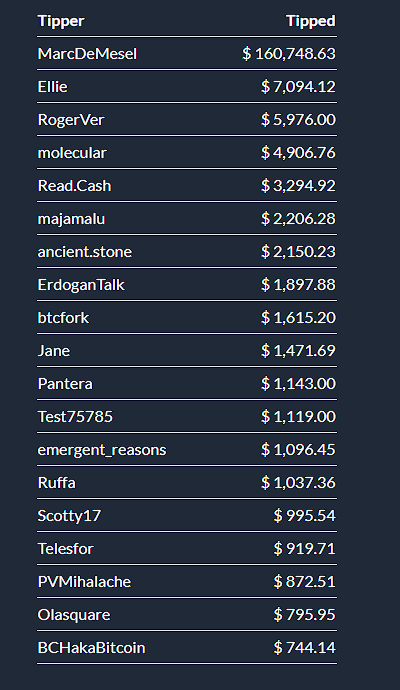Select the $ 160,748.63 tipped amount
The width and height of the screenshot is (400, 690).
coord(289,54)
